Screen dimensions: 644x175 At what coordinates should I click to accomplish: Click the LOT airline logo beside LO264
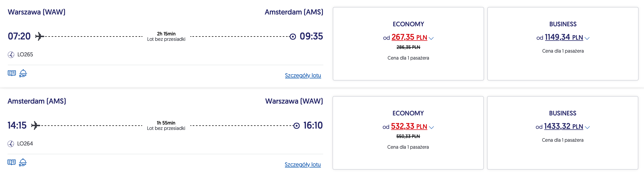pos(11,144)
